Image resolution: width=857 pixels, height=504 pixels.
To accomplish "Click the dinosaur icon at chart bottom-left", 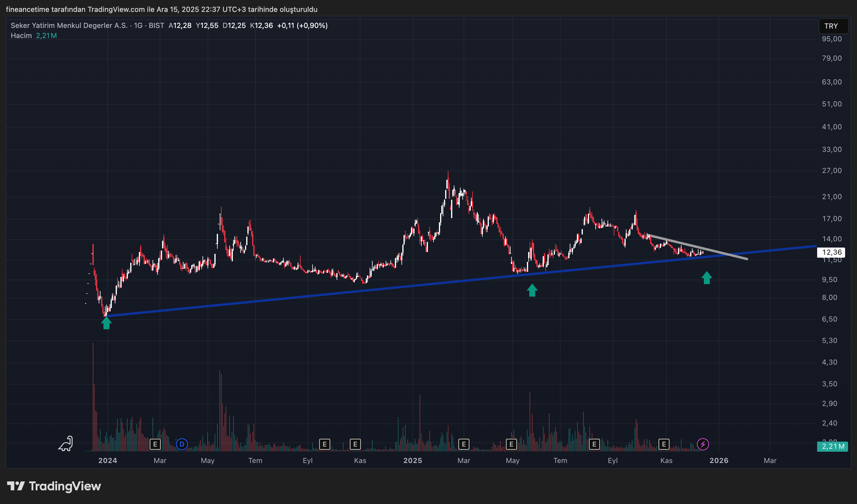I will click(66, 443).
